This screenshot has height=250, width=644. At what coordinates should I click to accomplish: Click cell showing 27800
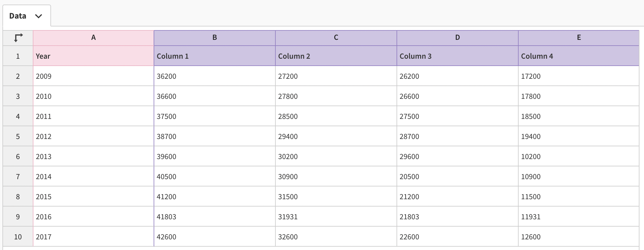tap(336, 96)
